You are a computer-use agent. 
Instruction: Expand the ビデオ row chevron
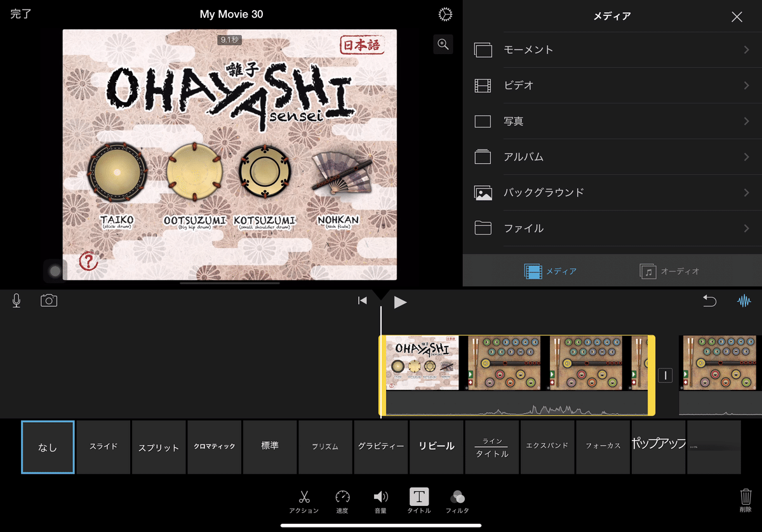click(x=747, y=86)
